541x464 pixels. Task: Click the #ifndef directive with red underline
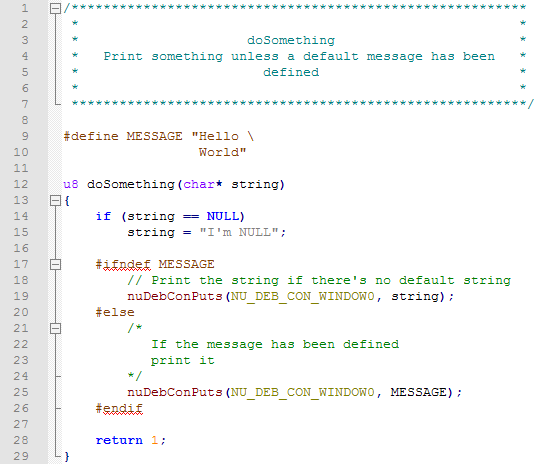coord(123,265)
